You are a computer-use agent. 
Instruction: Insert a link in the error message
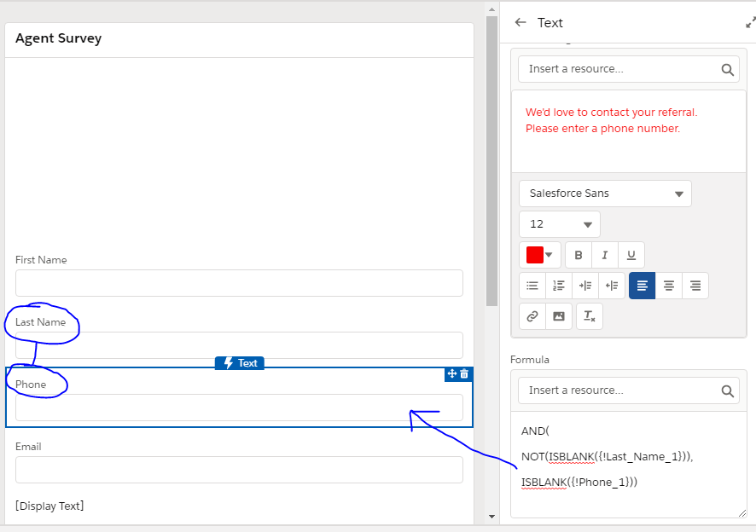[x=532, y=316]
